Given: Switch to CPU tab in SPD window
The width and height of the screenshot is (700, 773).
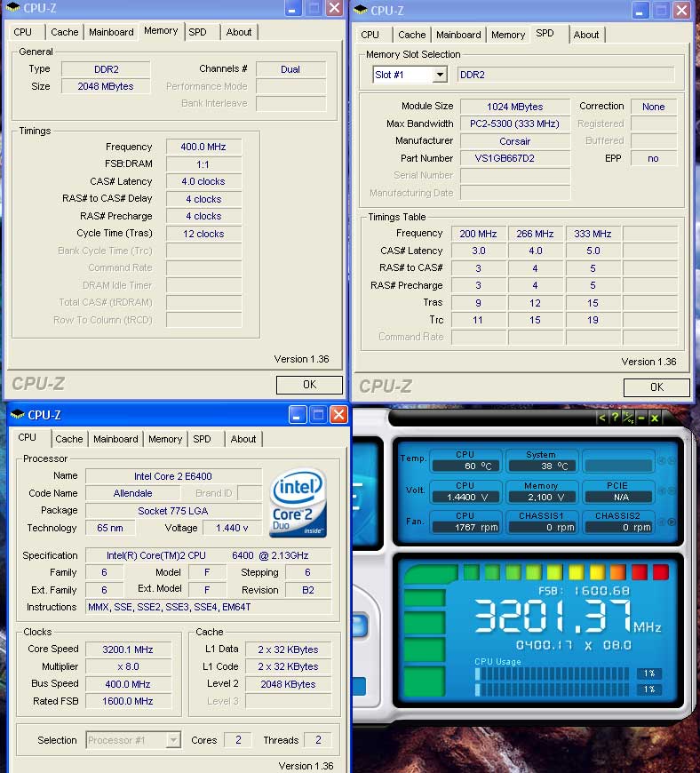Looking at the screenshot, I should click(370, 35).
